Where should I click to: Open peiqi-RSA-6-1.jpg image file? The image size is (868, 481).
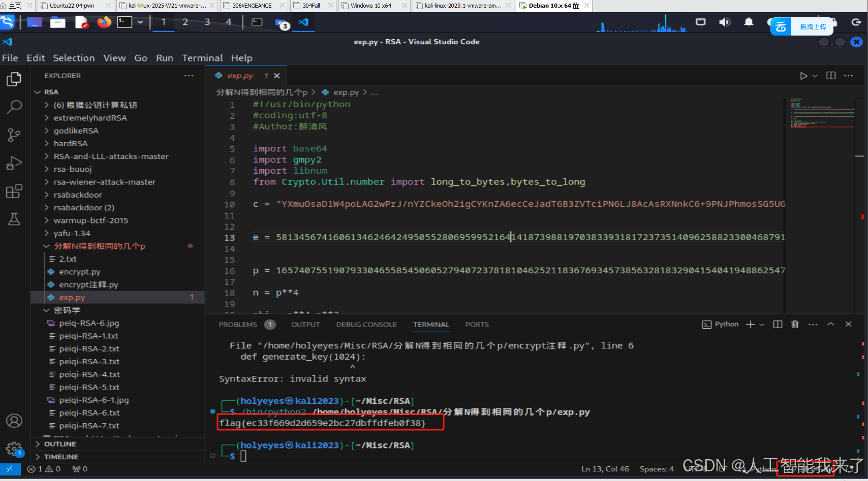(94, 400)
